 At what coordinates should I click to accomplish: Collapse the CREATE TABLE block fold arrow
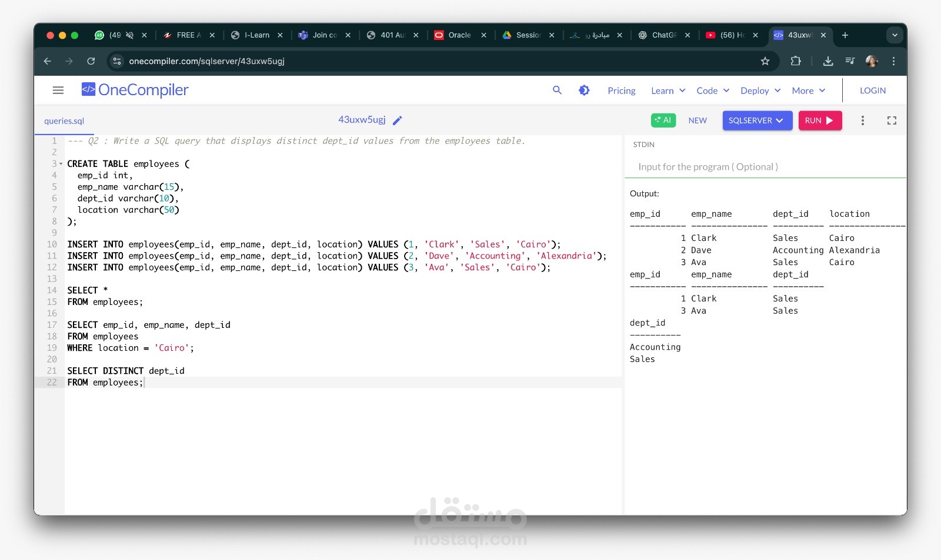[x=61, y=164]
